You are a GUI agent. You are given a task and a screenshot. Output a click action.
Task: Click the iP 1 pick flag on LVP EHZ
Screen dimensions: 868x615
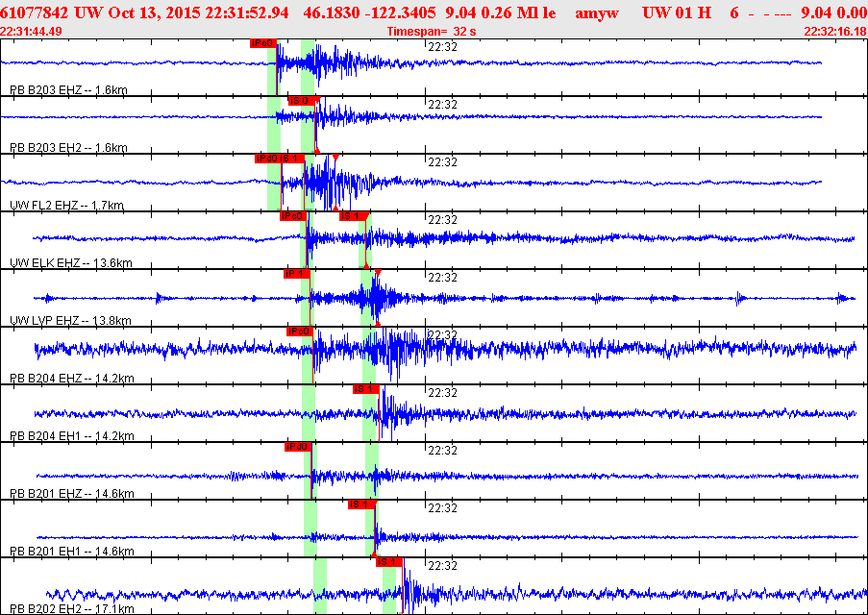(x=296, y=274)
